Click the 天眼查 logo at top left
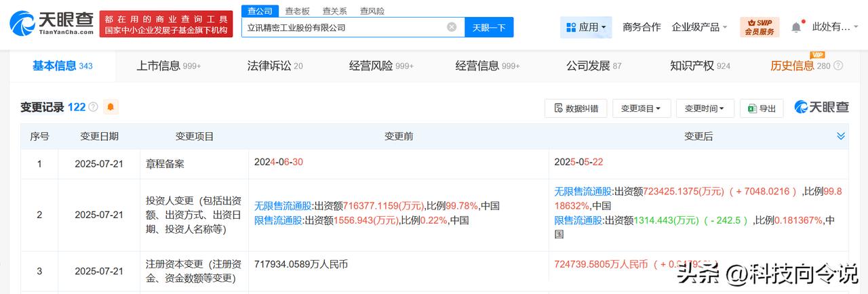This screenshot has width=868, height=294. [51, 23]
